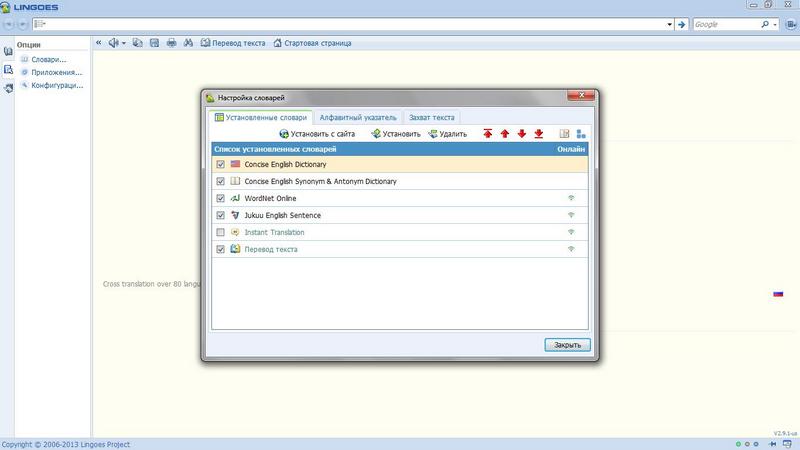
Task: Open the main menu button at top right
Action: (791, 24)
